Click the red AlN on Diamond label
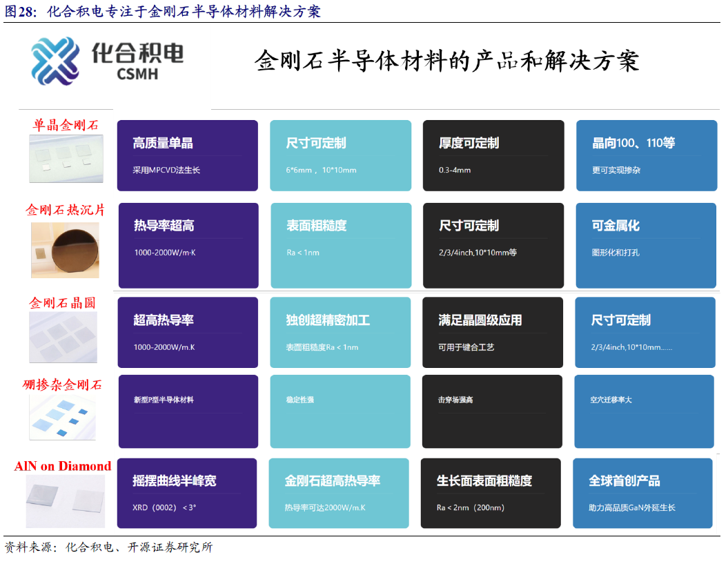728x564 pixels. tap(63, 466)
